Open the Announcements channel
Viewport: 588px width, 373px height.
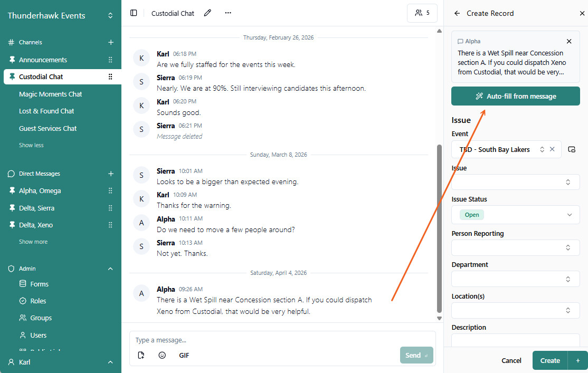click(43, 60)
